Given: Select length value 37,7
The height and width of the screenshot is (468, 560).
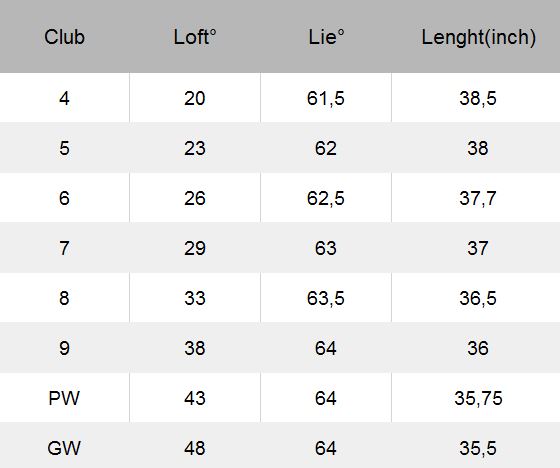Looking at the screenshot, I should coord(478,198).
